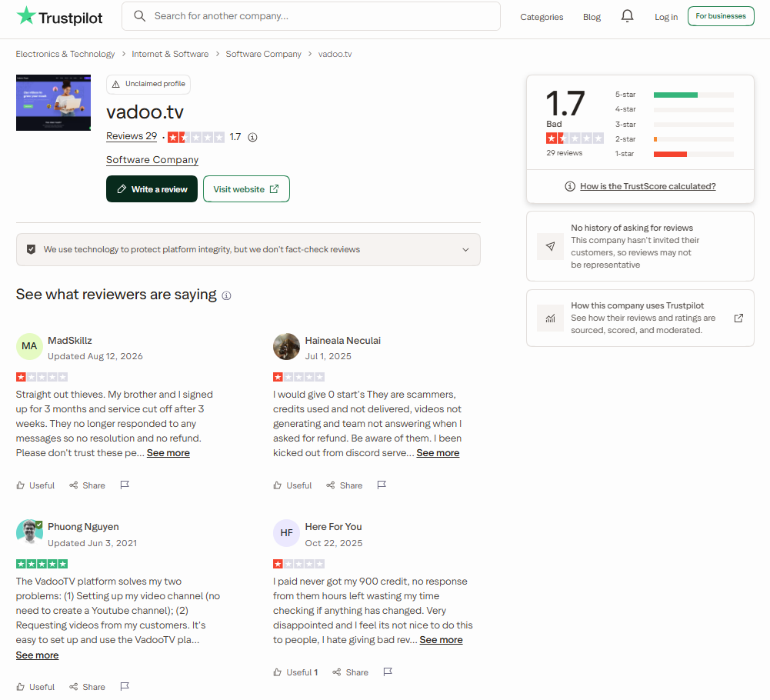The width and height of the screenshot is (770, 700).
Task: Filter by 1-star rating bar
Action: click(693, 155)
